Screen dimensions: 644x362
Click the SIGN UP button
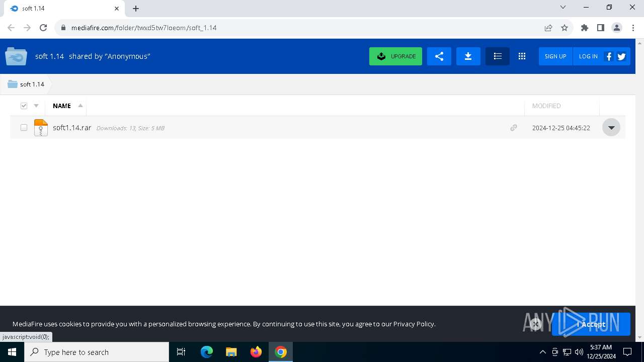(555, 56)
